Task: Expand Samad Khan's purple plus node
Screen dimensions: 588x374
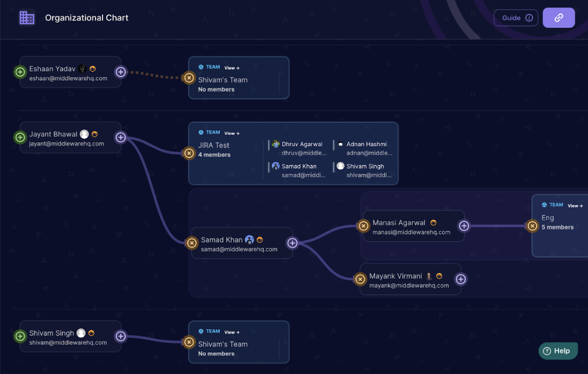Action: [x=292, y=243]
